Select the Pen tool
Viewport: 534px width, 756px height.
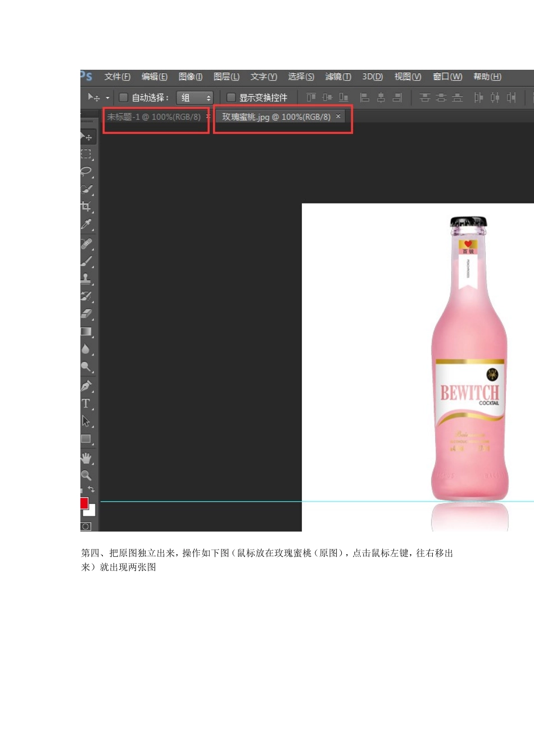click(x=86, y=386)
